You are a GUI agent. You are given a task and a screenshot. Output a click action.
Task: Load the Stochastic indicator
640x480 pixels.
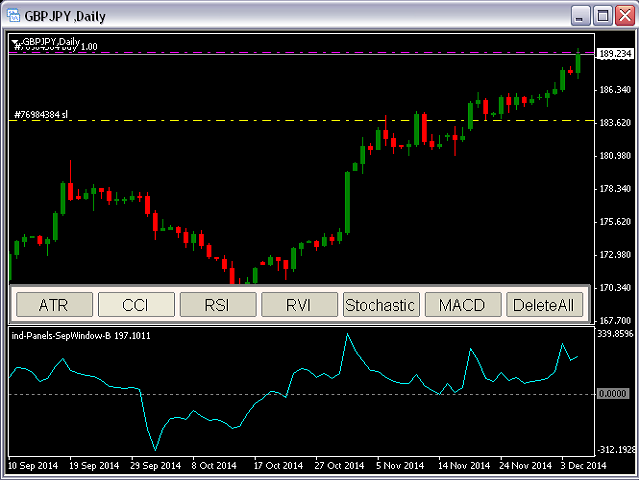point(380,305)
